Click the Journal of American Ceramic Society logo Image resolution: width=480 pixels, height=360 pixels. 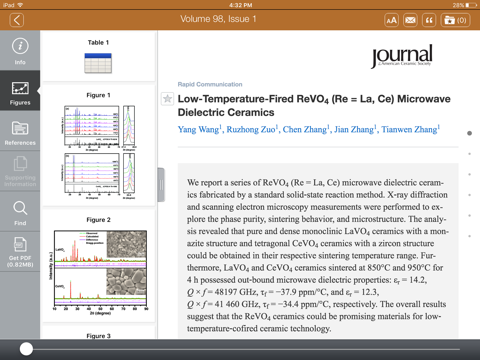click(402, 56)
